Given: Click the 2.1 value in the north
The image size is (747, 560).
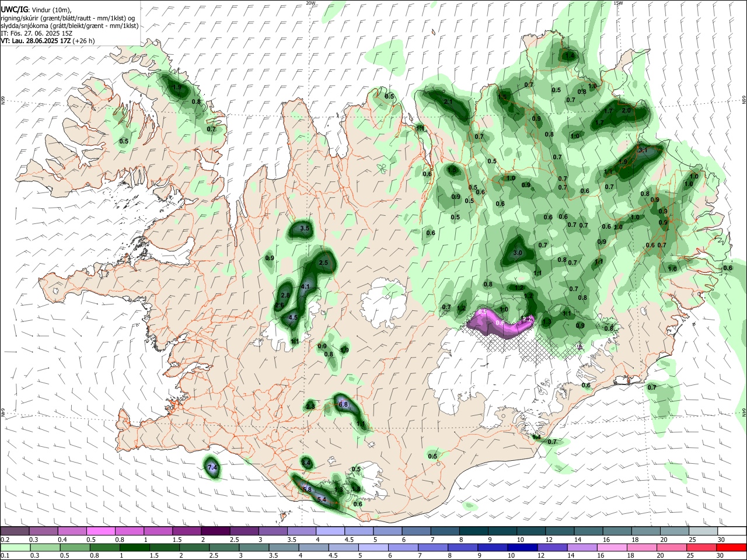Looking at the screenshot, I should click(x=448, y=101).
